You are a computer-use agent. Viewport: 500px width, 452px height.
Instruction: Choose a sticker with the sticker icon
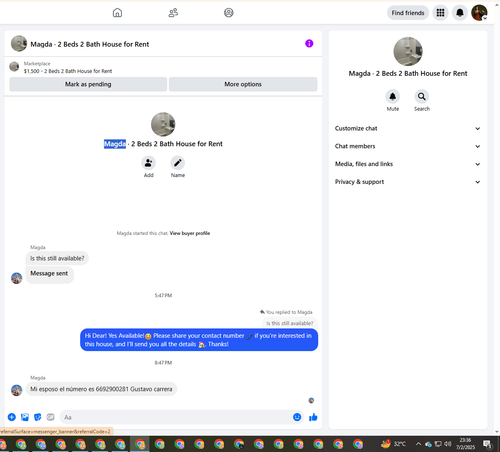[x=38, y=417]
